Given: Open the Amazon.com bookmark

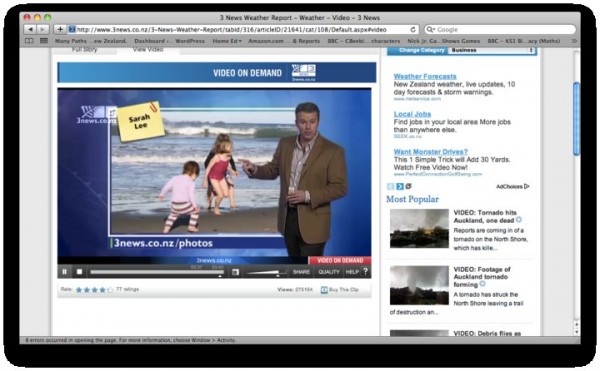Looking at the screenshot, I should [284, 41].
